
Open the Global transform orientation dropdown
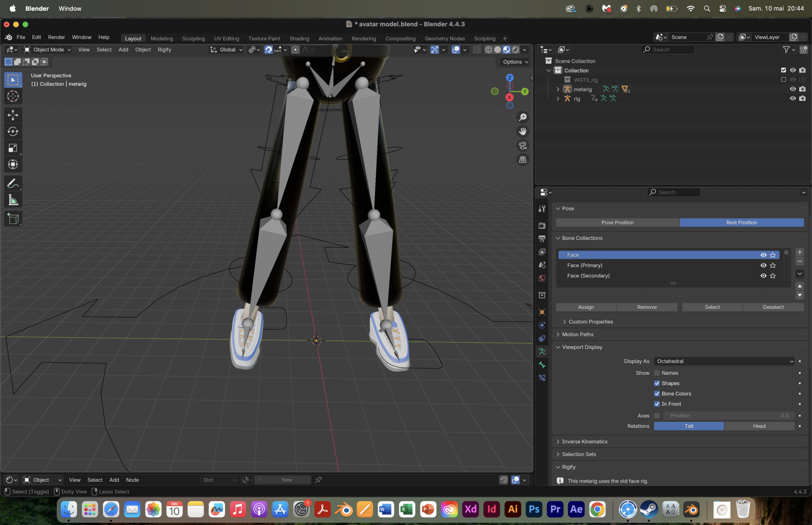coord(226,49)
